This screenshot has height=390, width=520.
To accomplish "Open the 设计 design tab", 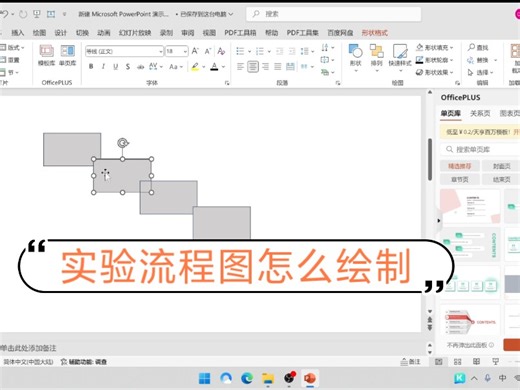I will 60,33.
